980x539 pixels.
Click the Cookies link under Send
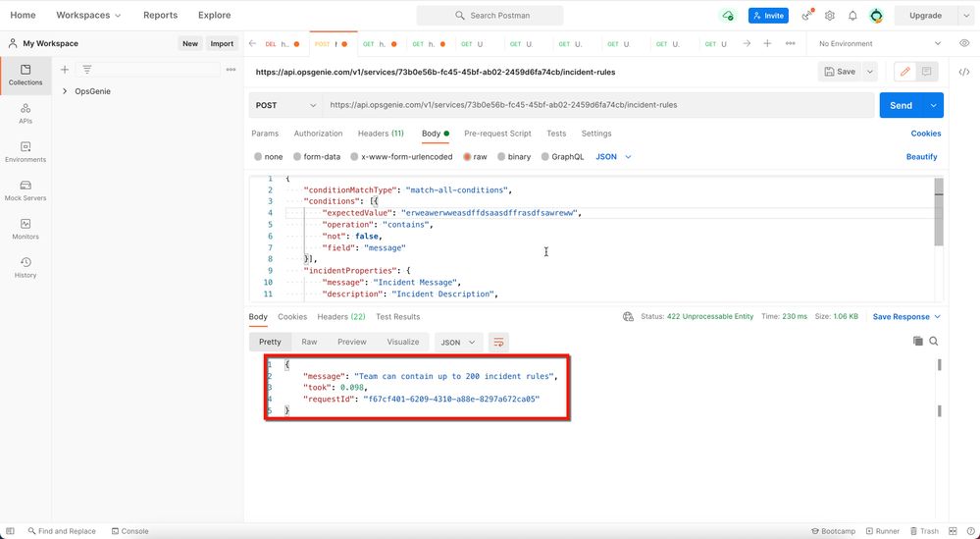(926, 134)
